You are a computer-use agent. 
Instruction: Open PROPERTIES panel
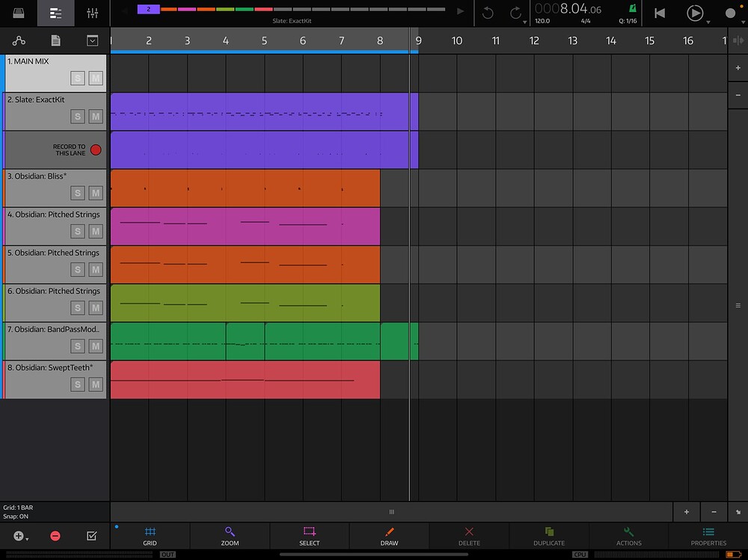coord(708,536)
